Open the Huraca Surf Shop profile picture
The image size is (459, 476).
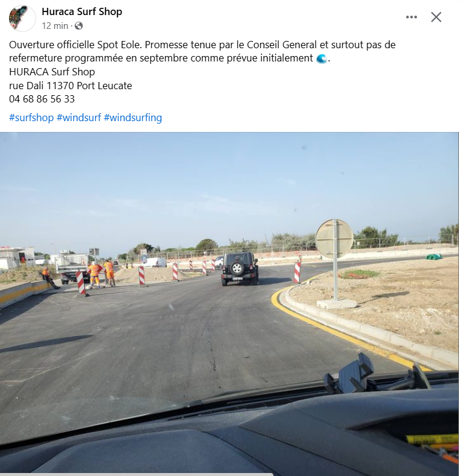22,18
